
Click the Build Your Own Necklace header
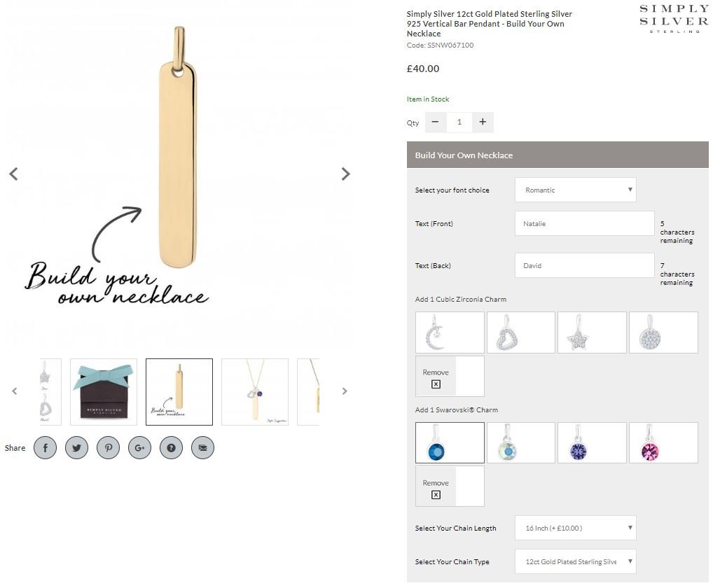(558, 155)
